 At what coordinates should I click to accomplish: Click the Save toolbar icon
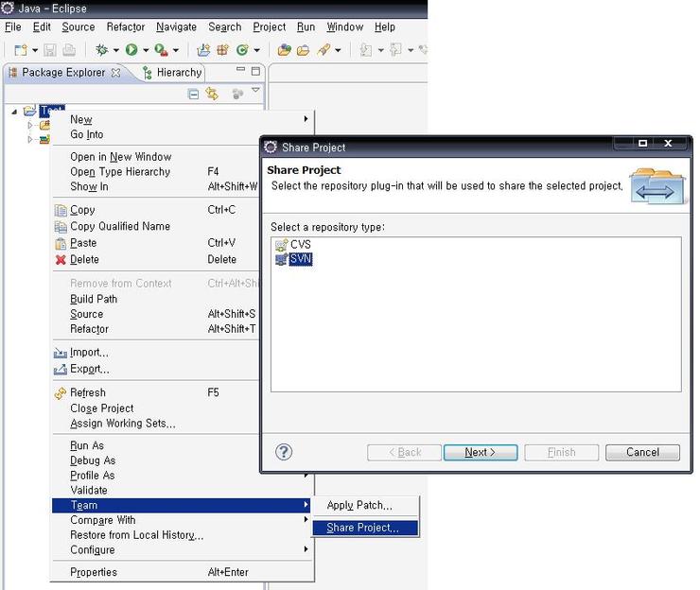(x=49, y=50)
